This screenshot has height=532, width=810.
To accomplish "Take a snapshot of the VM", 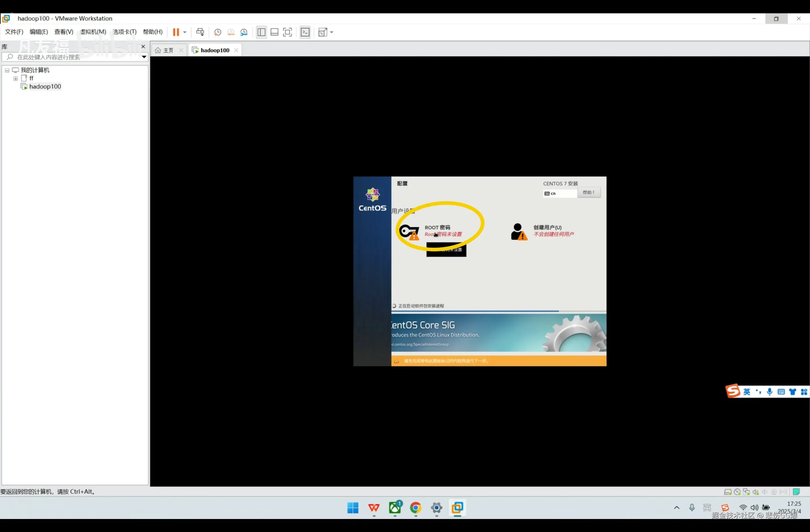I will pyautogui.click(x=218, y=32).
